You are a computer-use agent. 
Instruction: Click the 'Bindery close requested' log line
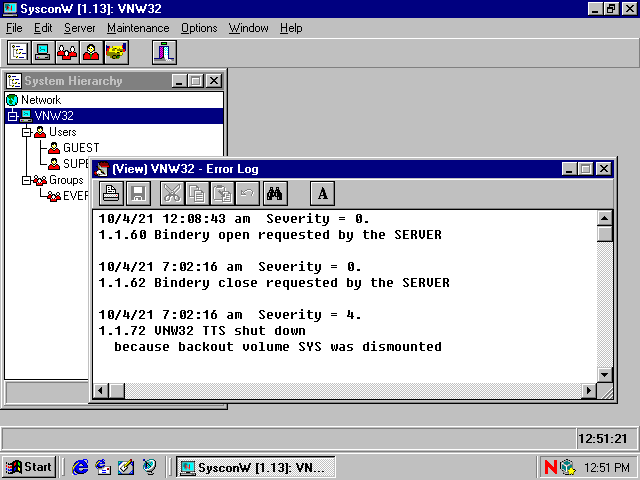[x=274, y=282]
